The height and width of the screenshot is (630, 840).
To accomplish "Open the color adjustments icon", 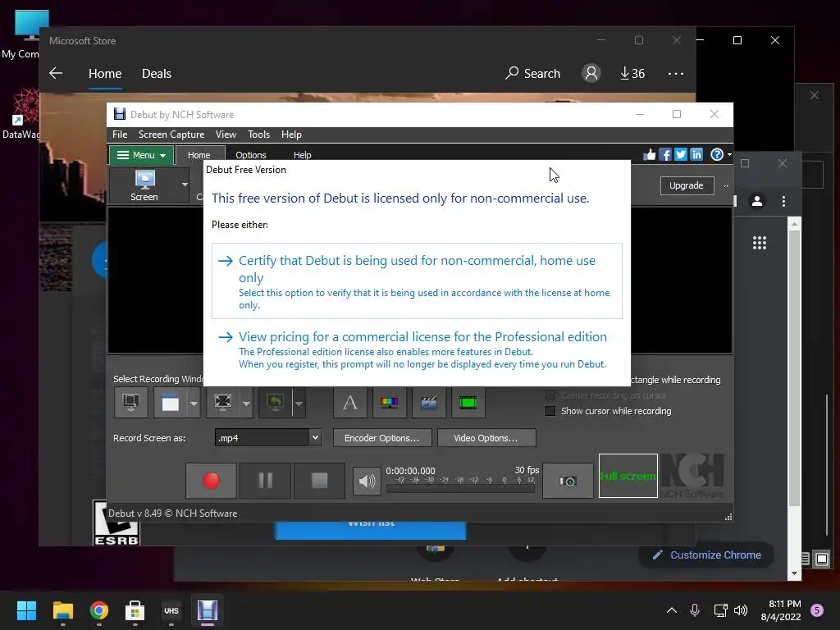I will coord(390,402).
